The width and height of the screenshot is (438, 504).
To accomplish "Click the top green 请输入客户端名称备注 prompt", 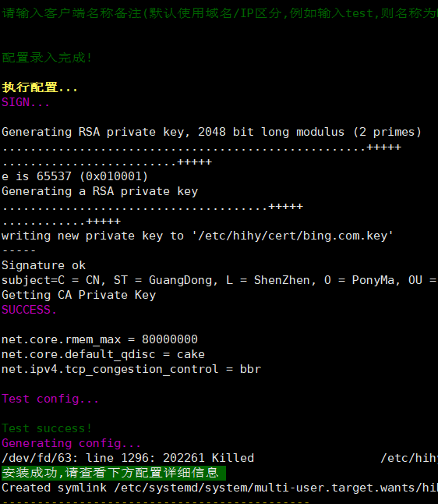I will click(220, 13).
